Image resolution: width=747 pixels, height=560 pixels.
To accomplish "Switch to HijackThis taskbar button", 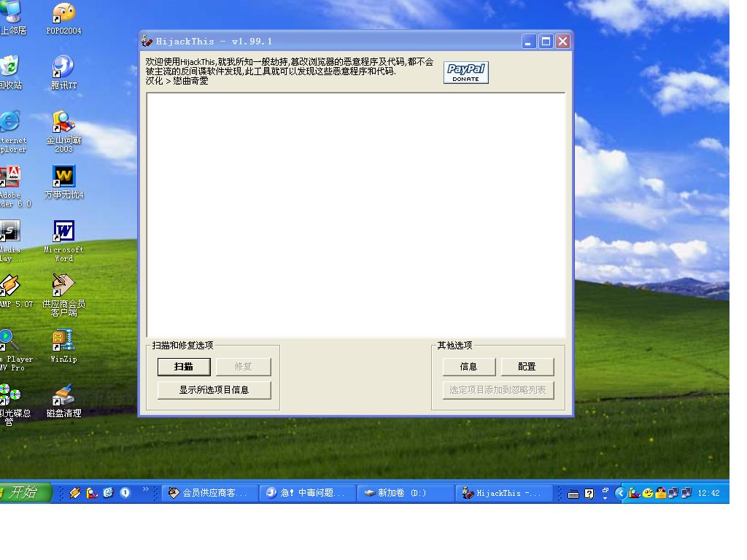I will 504,494.
